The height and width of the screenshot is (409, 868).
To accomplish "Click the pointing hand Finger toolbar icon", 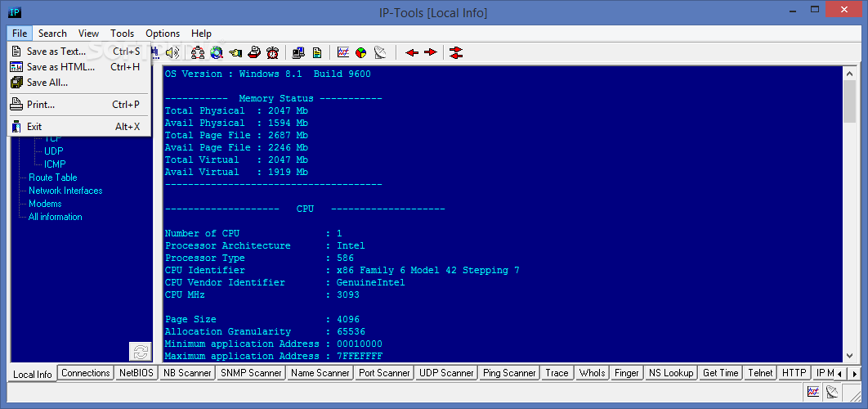I will [235, 52].
